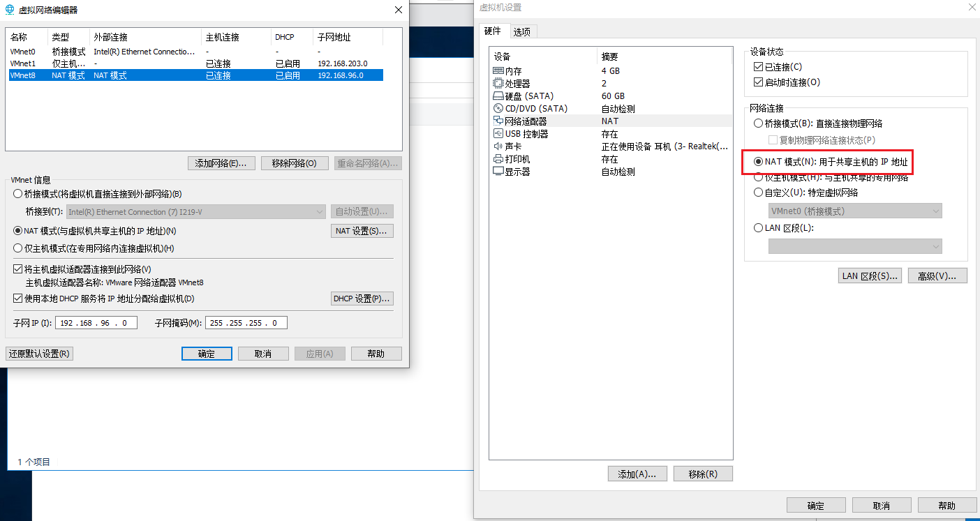Select 桥接模式(B) in VM settings

coord(759,123)
